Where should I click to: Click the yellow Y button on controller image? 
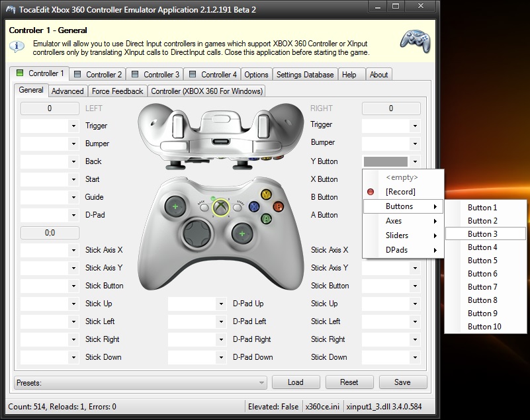coord(266,194)
